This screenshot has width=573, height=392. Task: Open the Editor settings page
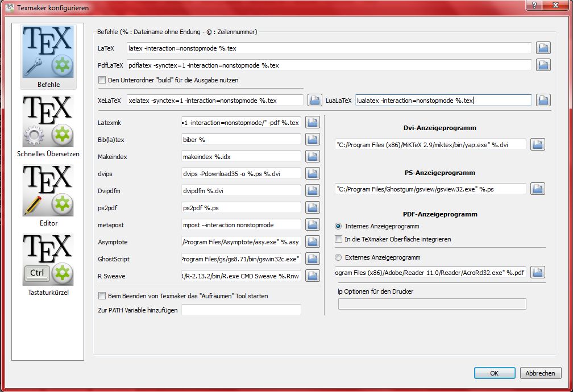(x=48, y=196)
